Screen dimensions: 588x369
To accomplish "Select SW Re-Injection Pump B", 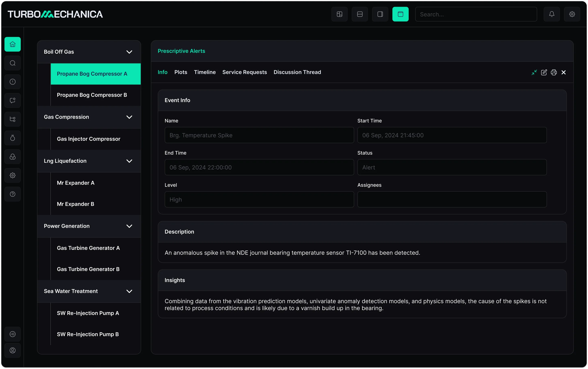I will tap(96, 334).
